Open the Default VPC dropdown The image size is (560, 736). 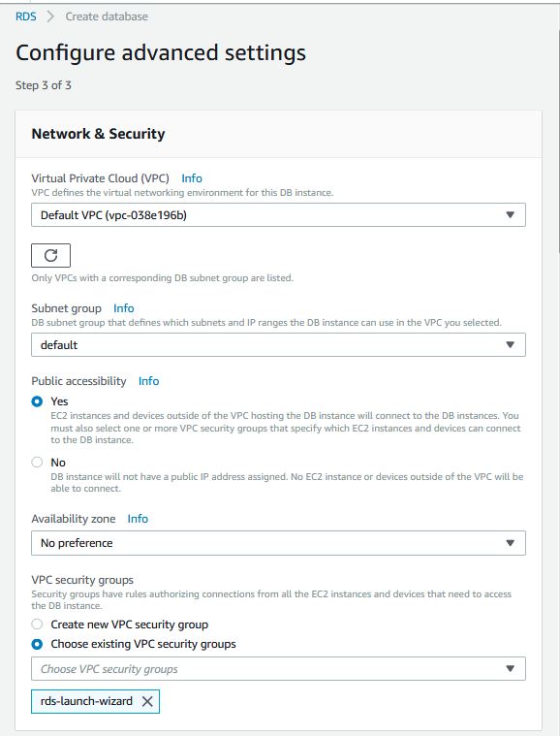[279, 215]
